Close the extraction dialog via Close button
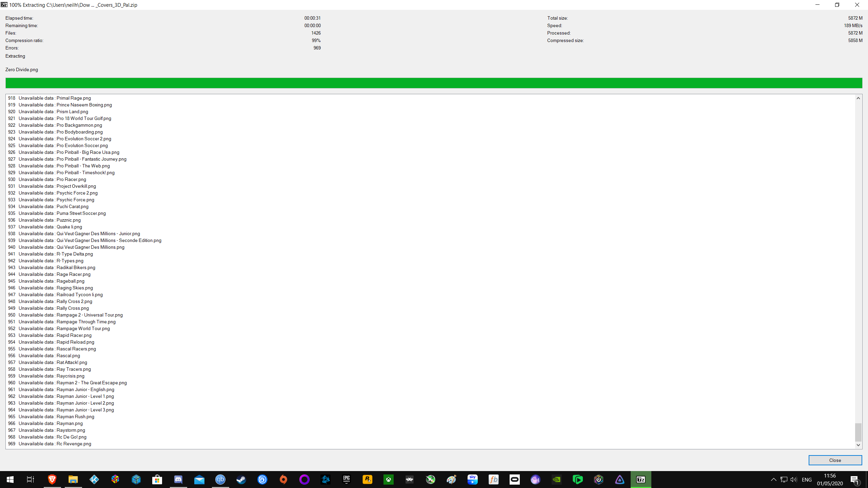 coord(835,460)
